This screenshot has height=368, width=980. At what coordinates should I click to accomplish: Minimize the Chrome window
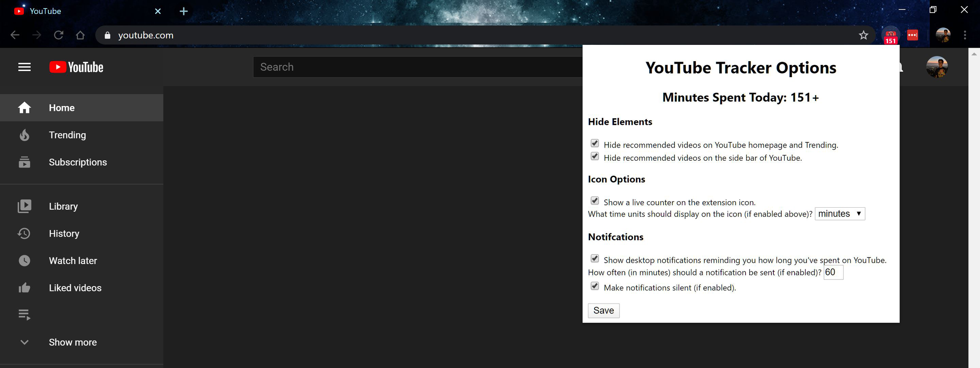click(902, 9)
